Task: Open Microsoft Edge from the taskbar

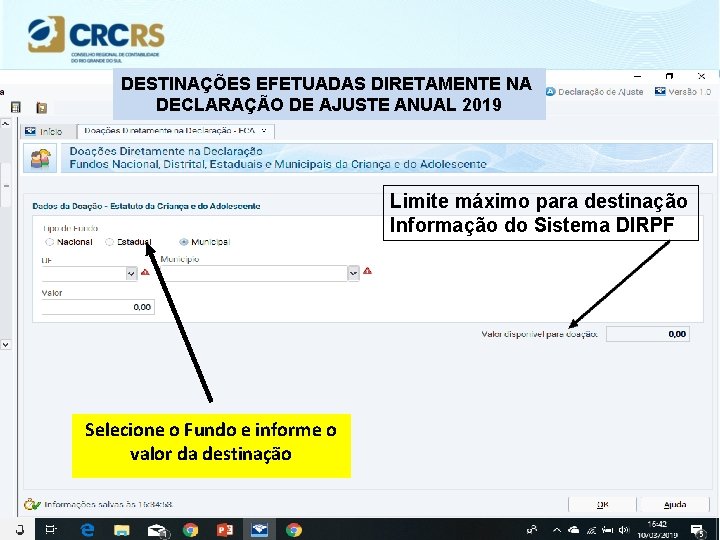Action: click(x=87, y=530)
